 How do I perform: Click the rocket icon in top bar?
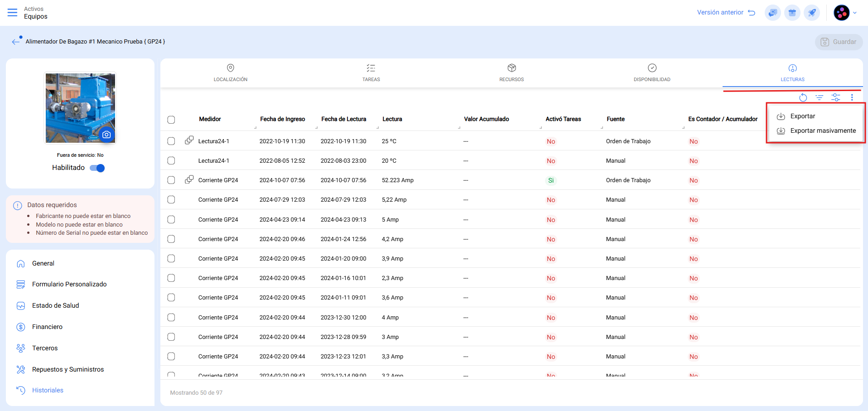coord(811,13)
